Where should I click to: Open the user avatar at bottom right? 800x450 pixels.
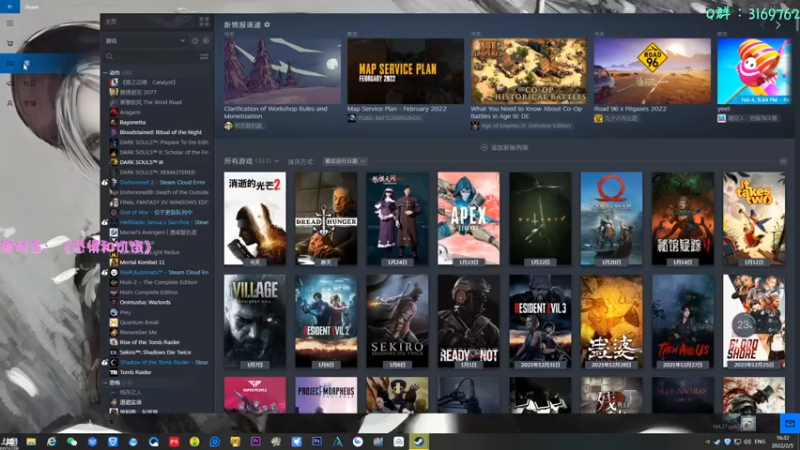pyautogui.click(x=748, y=423)
